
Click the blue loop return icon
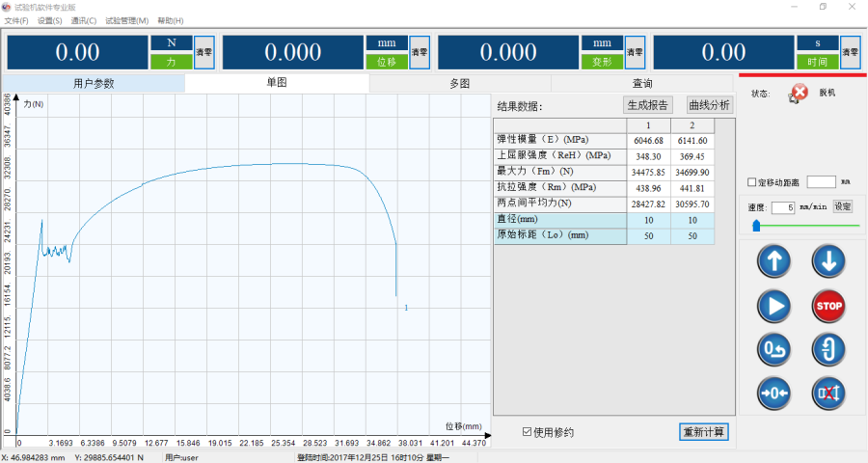[x=828, y=347]
